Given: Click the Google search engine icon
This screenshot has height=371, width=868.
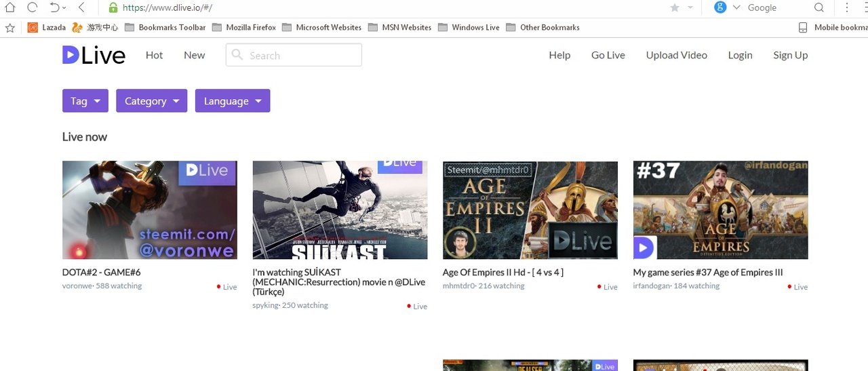Looking at the screenshot, I should [x=720, y=7].
